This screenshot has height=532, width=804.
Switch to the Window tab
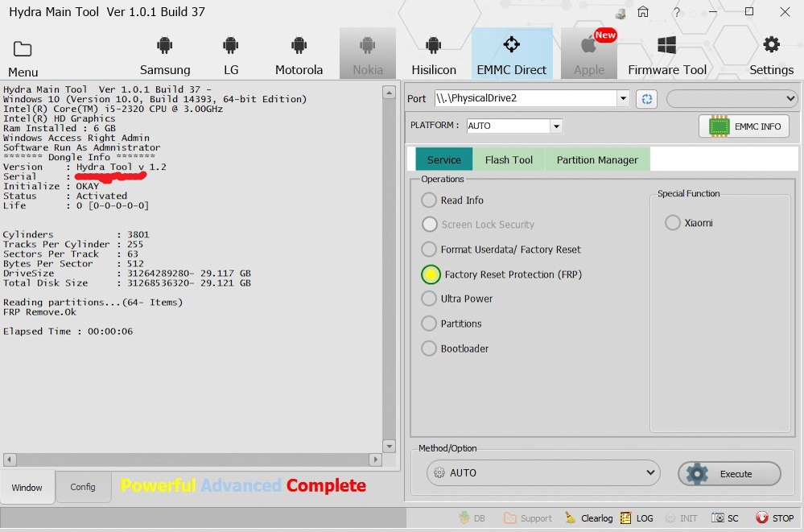(x=27, y=488)
